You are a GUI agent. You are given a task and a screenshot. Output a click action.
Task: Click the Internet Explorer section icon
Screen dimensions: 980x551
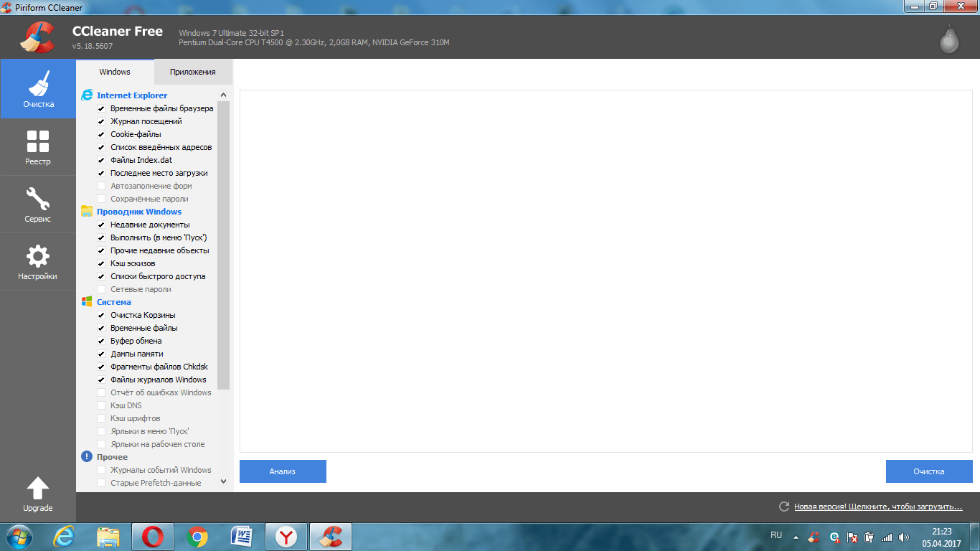pyautogui.click(x=87, y=95)
